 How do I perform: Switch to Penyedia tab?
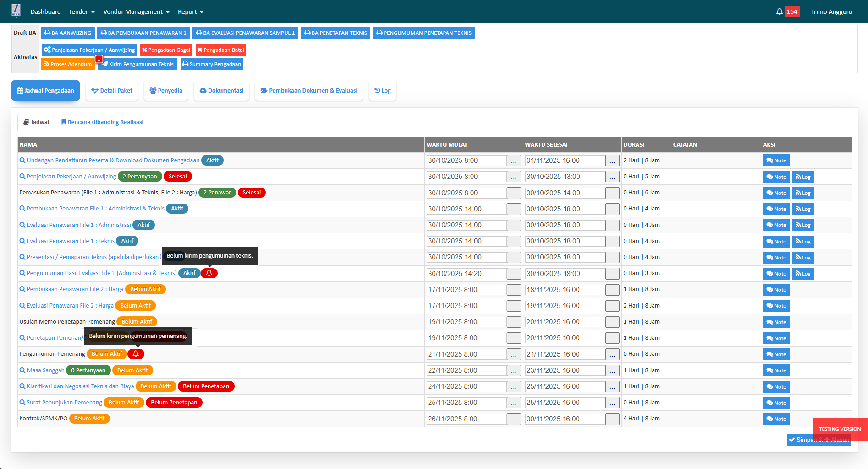(x=166, y=91)
